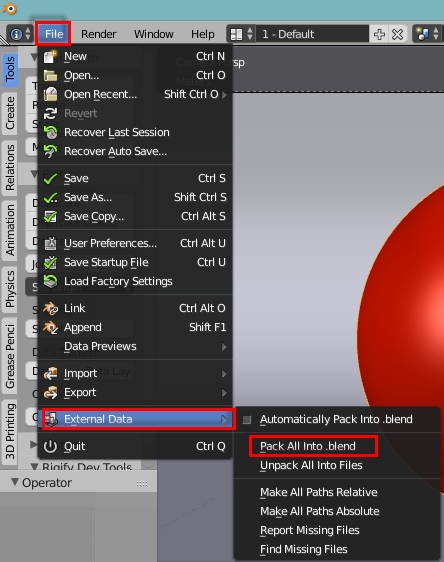Expand the Data Previews submenu arrow

224,347
